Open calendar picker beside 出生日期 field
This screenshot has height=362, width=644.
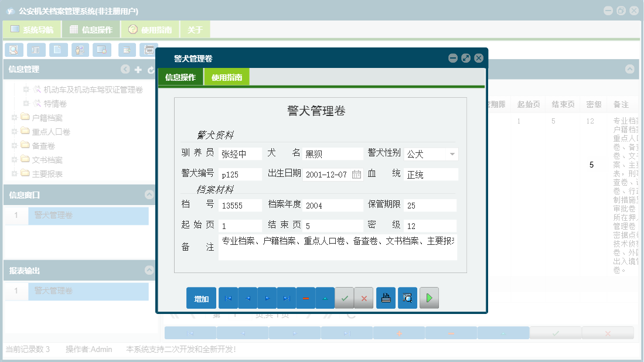pos(356,174)
